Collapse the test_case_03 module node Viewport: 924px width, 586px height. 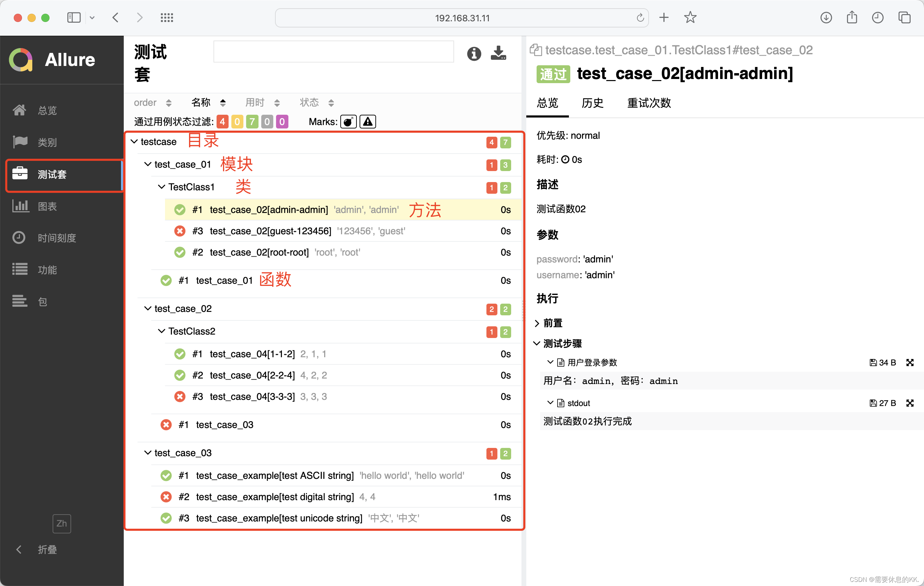[x=148, y=453]
